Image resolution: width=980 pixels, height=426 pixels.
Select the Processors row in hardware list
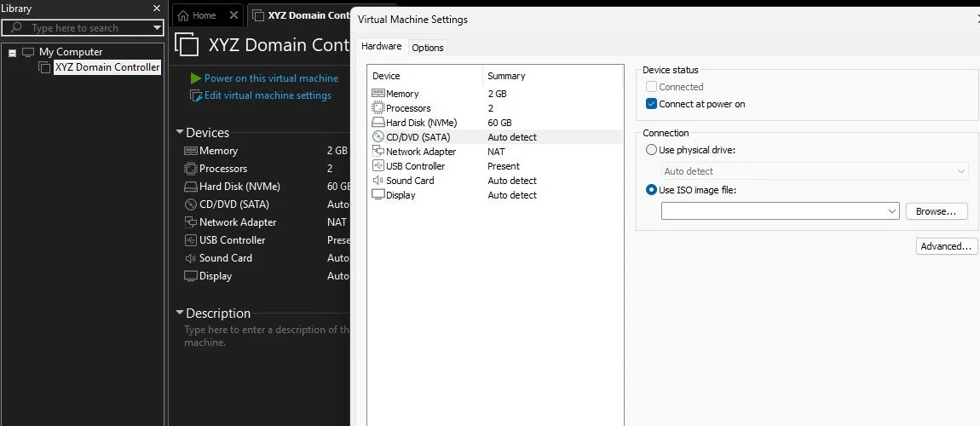(x=495, y=108)
